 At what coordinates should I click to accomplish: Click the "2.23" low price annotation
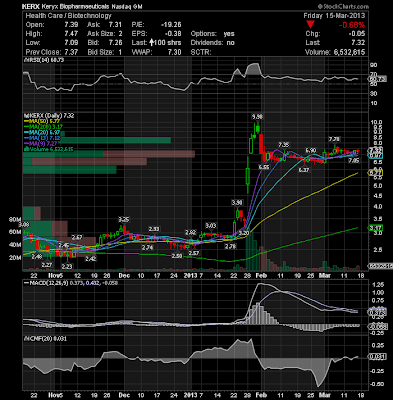click(x=67, y=266)
